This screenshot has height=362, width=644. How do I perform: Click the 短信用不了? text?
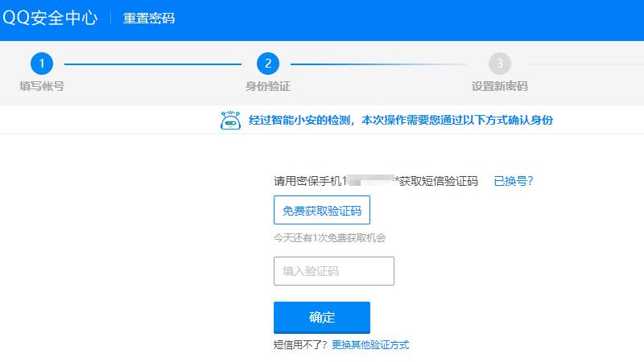(301, 344)
